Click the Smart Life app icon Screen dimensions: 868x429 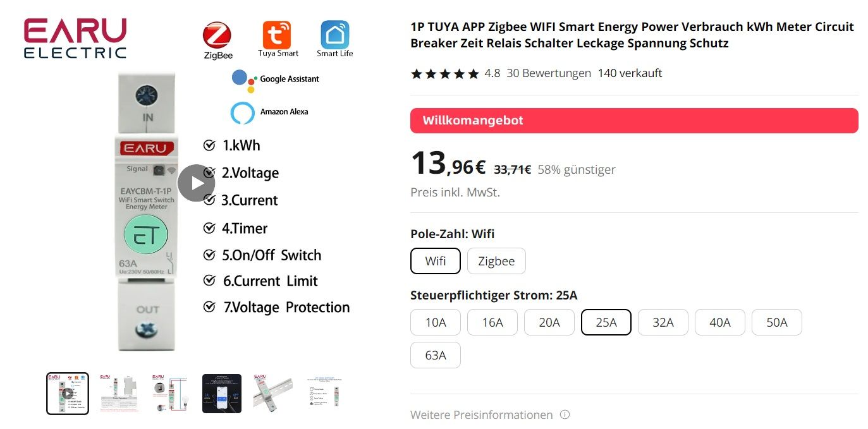334,35
